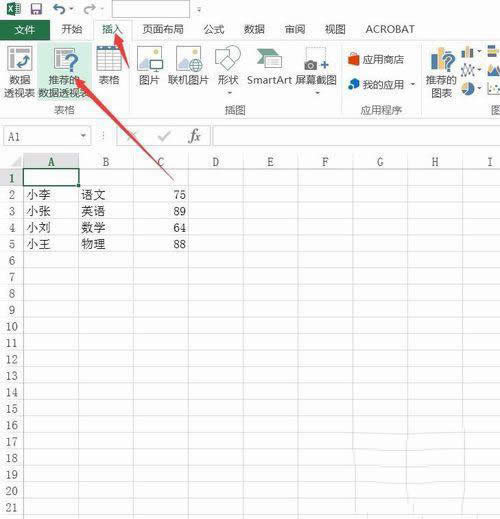Insert a Table (表格) from ribbon
The image size is (500, 519).
pos(109,66)
